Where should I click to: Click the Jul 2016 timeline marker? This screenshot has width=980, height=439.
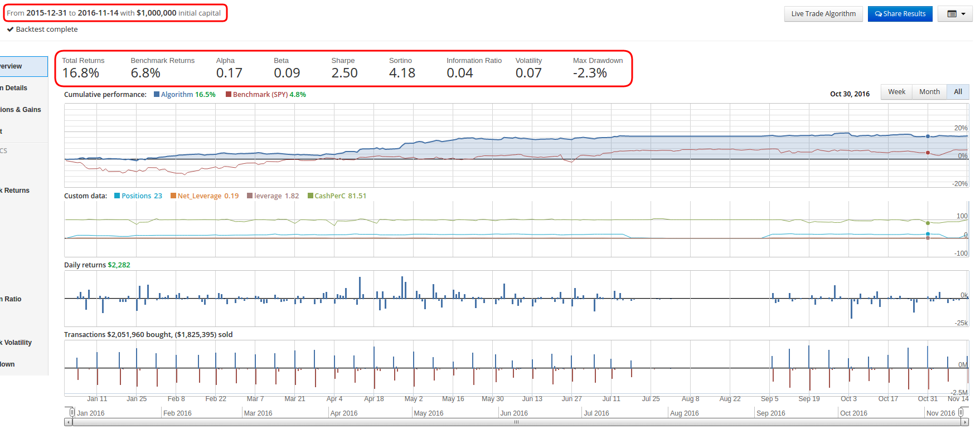(596, 413)
